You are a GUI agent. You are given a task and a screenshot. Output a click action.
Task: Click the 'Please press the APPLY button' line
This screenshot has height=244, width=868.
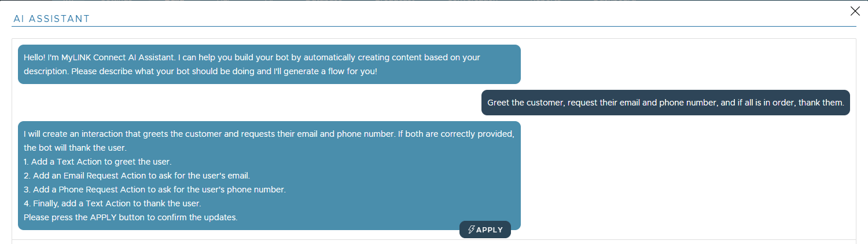click(x=130, y=217)
